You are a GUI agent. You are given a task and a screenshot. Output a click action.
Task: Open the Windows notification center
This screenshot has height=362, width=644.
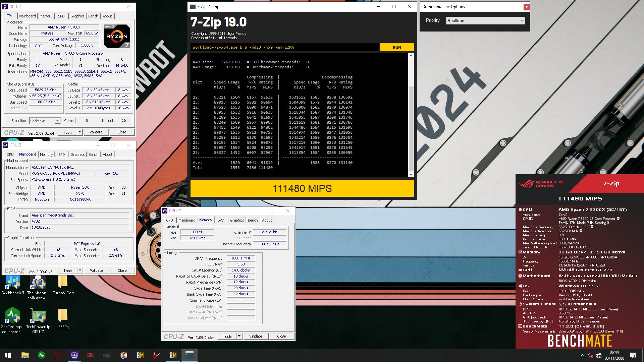633,355
